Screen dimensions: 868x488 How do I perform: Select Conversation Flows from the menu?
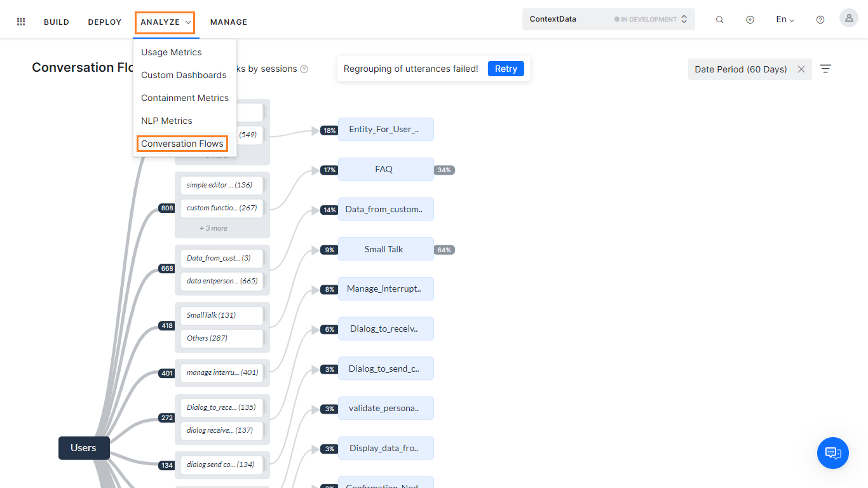click(182, 144)
